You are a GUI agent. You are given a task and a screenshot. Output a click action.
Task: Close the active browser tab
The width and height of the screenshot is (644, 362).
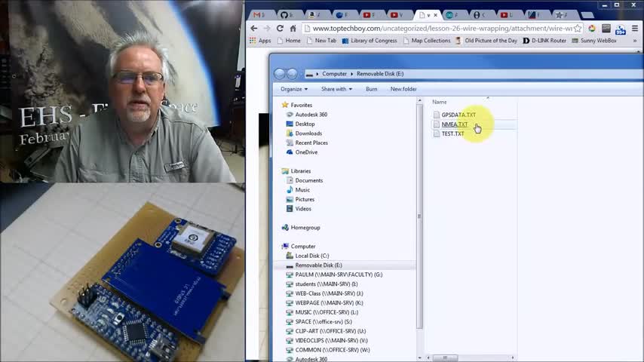(435, 15)
